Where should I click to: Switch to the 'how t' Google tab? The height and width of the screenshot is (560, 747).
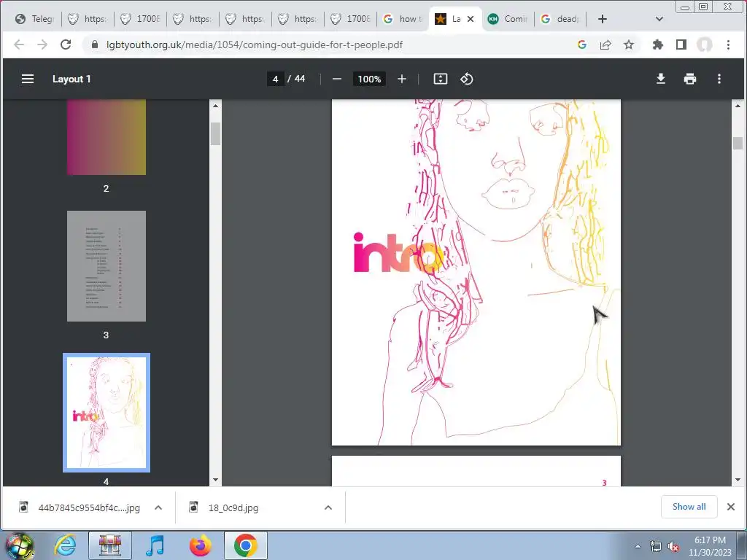pyautogui.click(x=403, y=19)
